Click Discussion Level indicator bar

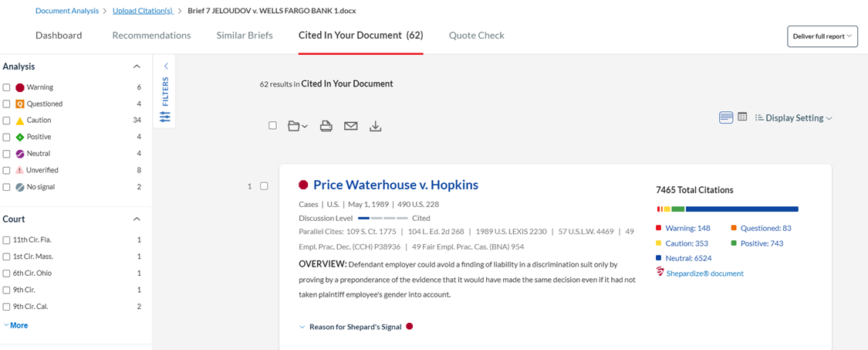383,218
